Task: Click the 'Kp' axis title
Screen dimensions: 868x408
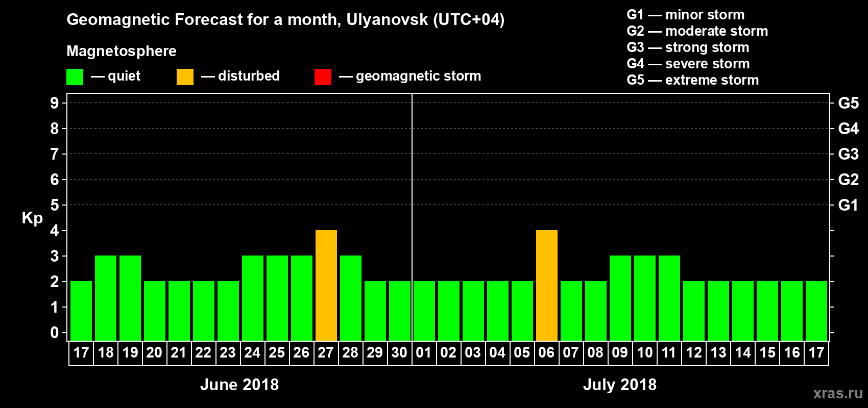Action: (x=32, y=218)
